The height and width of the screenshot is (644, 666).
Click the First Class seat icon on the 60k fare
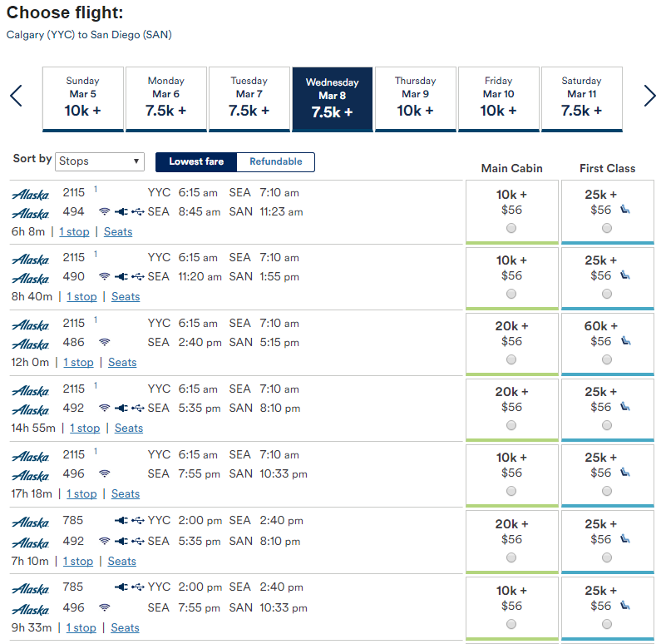[625, 340]
